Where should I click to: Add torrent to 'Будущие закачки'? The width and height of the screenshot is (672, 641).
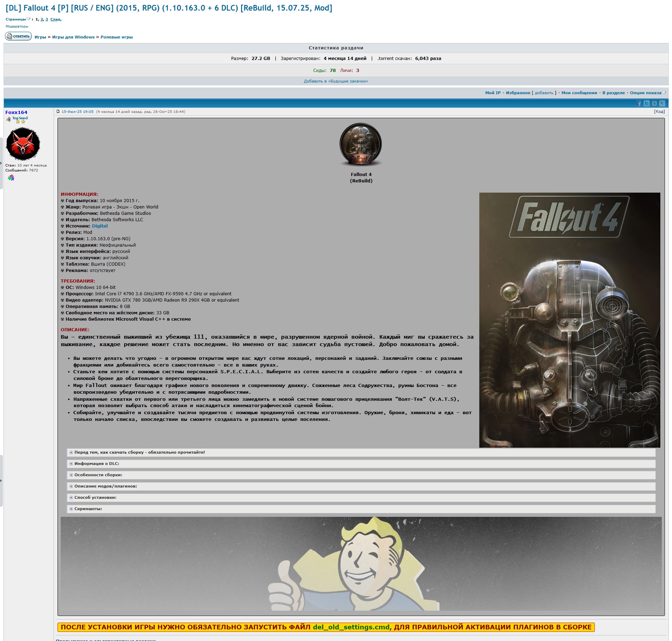point(336,81)
